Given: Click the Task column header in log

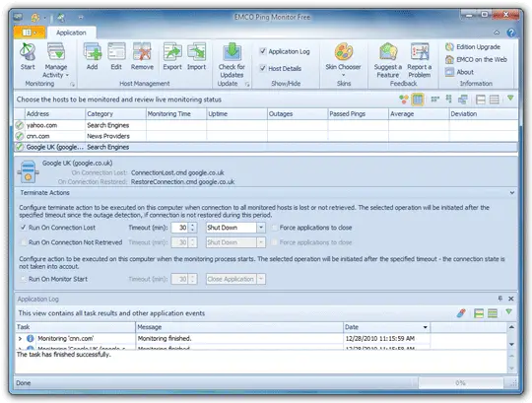Looking at the screenshot, I should click(x=75, y=327).
